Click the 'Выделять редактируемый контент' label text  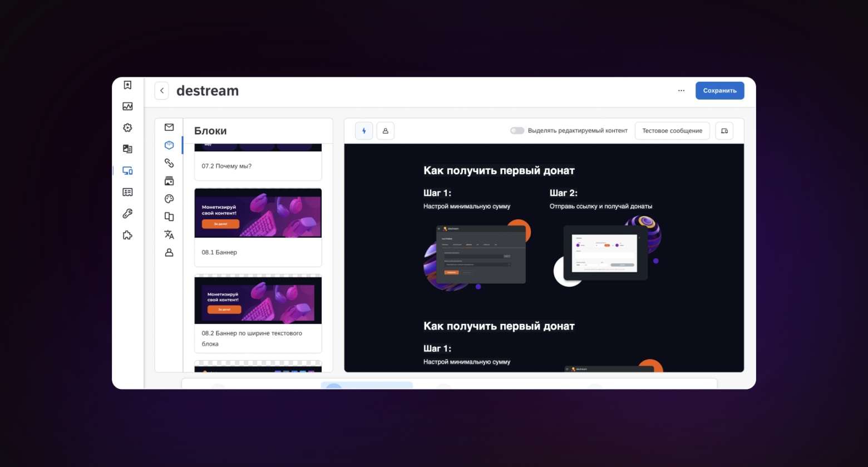tap(578, 131)
